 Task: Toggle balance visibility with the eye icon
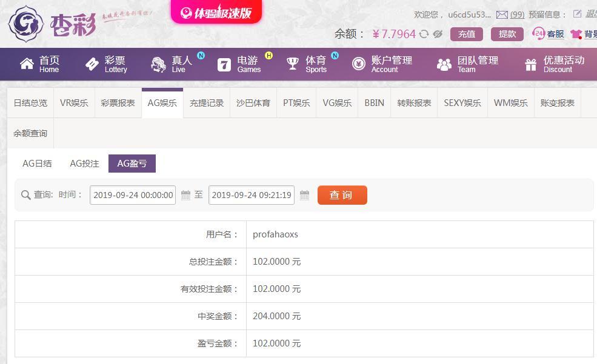coord(438,35)
